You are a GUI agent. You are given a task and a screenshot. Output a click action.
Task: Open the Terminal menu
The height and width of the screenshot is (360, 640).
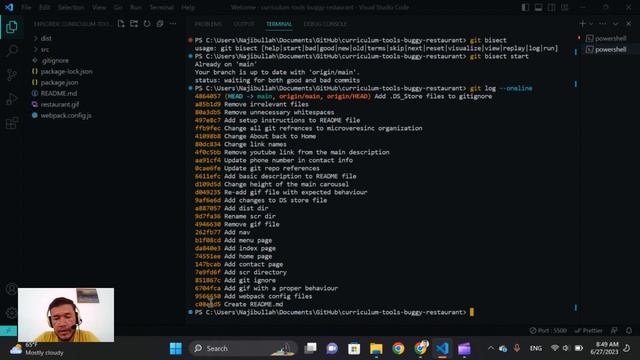pyautogui.click(x=162, y=7)
